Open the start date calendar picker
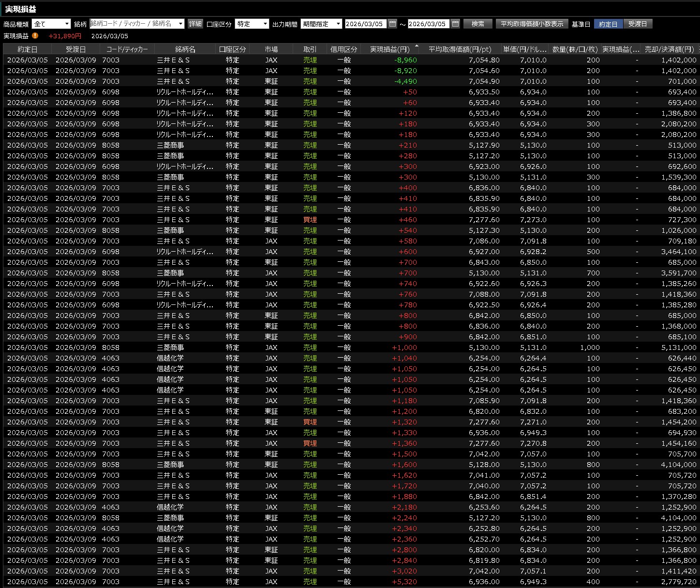This screenshot has width=700, height=588. [392, 24]
